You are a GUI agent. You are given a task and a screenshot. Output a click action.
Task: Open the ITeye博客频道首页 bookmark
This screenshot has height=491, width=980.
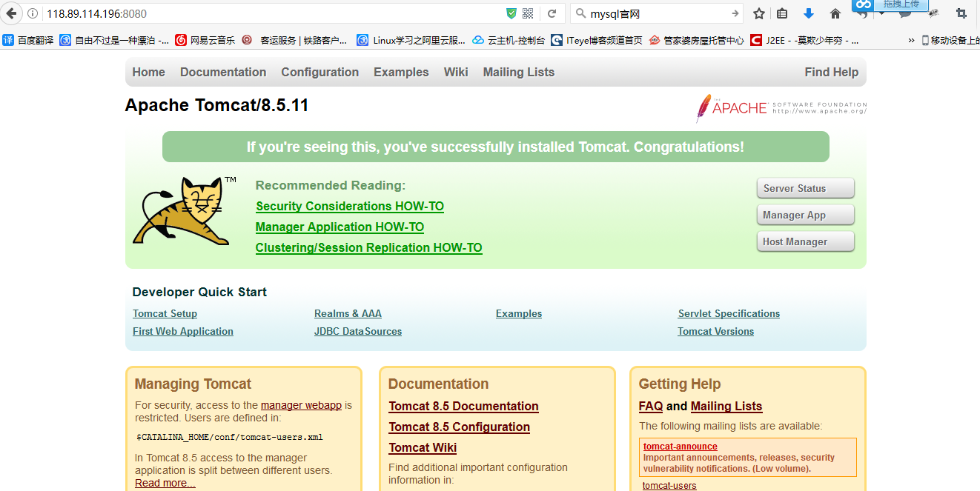[x=597, y=40]
